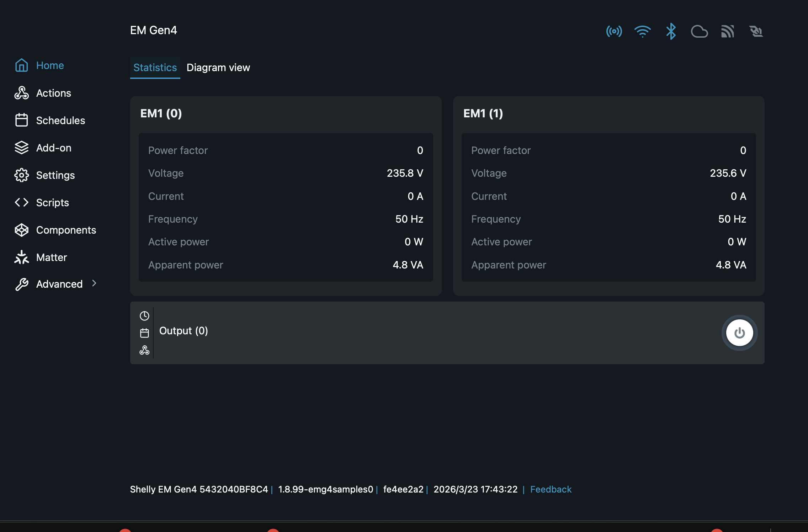Click the Matter star icon
808x532 pixels.
pyautogui.click(x=21, y=257)
